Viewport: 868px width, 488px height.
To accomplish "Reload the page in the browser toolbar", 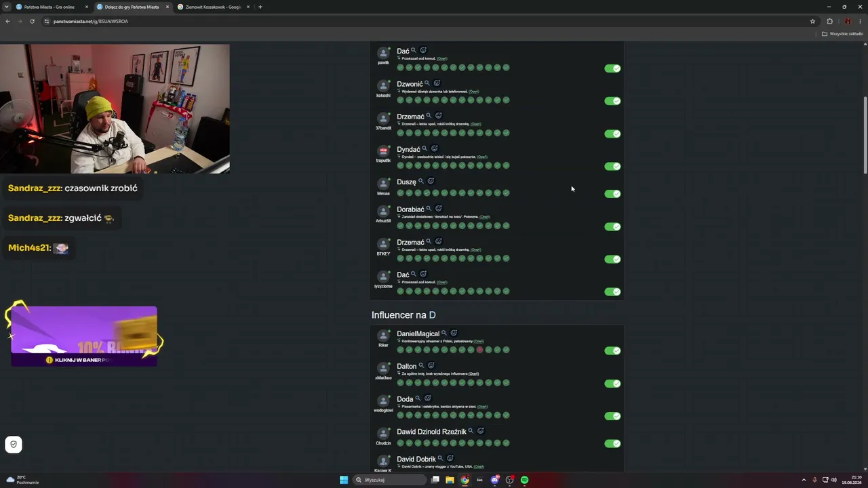I will 32,21.
